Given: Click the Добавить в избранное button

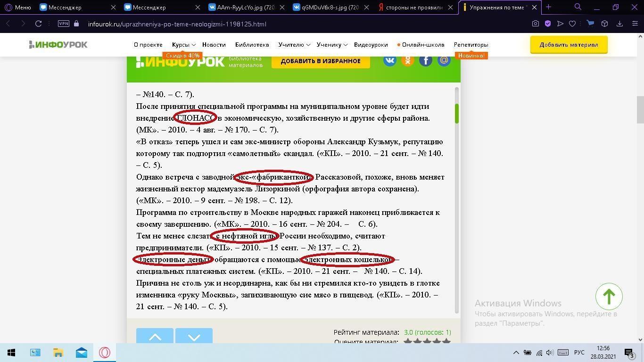Looking at the screenshot, I should coord(321,61).
